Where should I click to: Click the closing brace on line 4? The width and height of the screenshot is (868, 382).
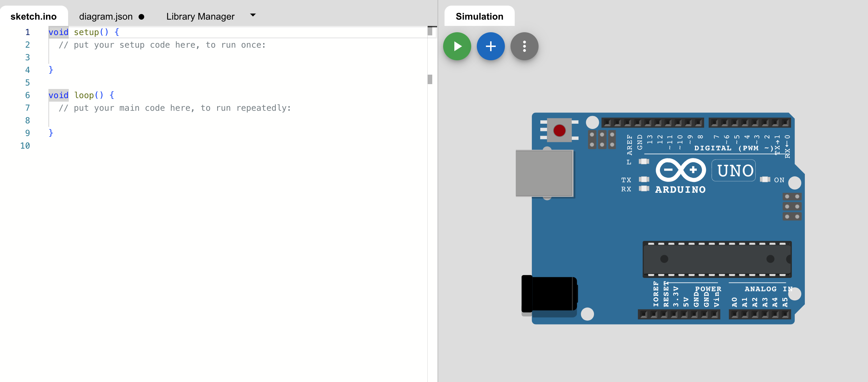51,70
